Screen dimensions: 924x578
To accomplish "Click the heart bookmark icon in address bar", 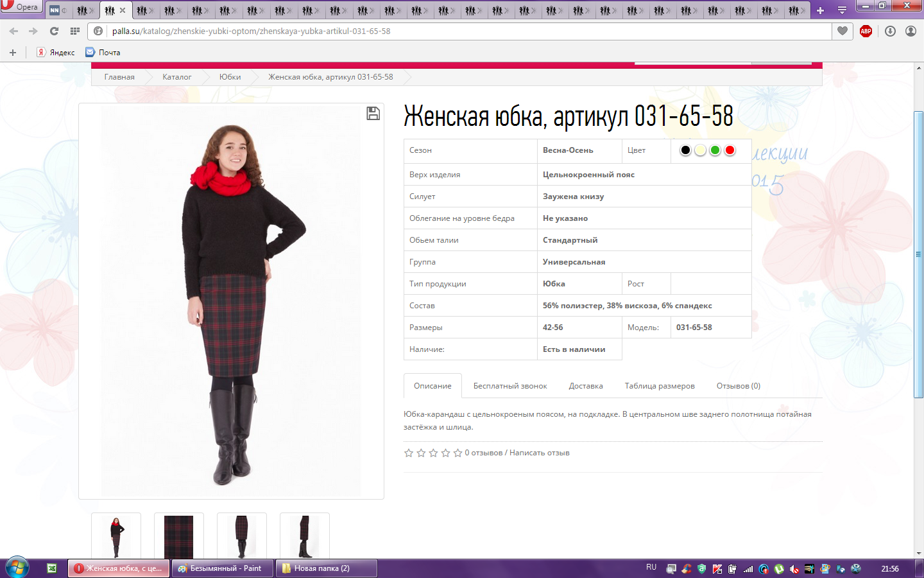I will tap(843, 31).
